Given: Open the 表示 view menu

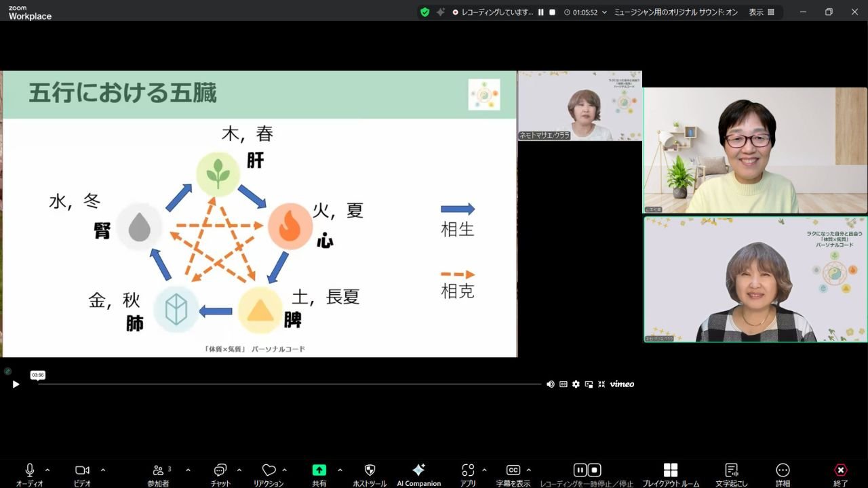Looking at the screenshot, I should click(x=761, y=12).
